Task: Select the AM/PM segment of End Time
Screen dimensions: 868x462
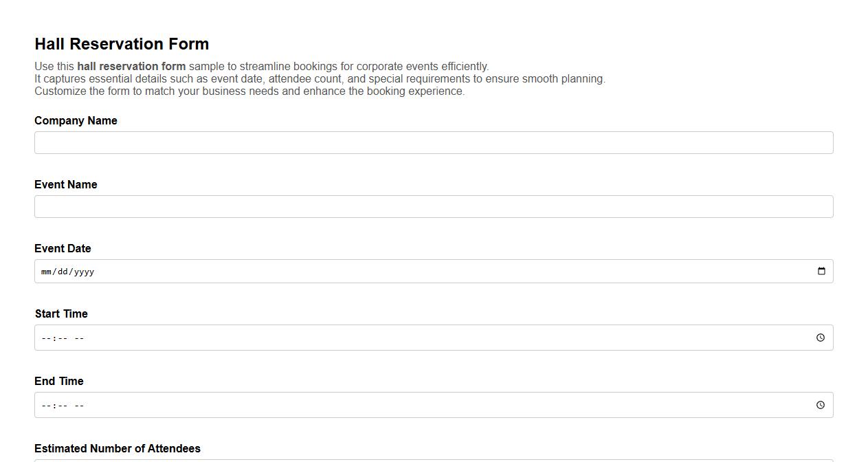Action: pos(79,406)
